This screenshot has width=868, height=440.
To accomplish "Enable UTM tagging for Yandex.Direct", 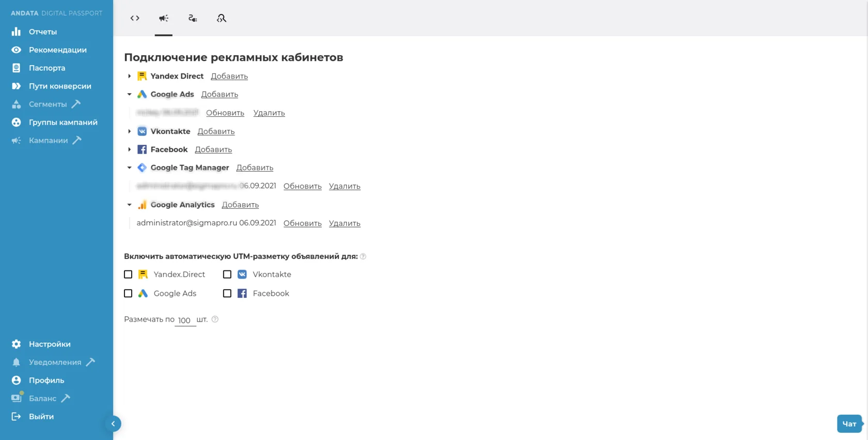I will (128, 275).
